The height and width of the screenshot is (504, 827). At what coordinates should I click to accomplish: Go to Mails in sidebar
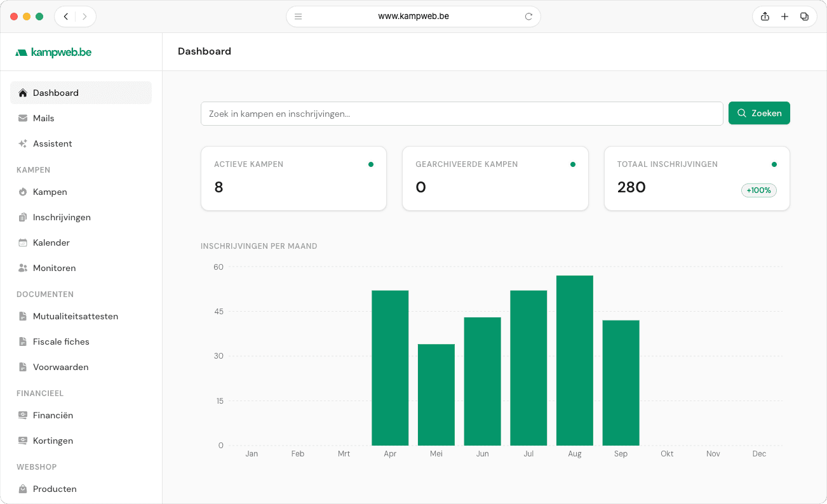pos(81,118)
